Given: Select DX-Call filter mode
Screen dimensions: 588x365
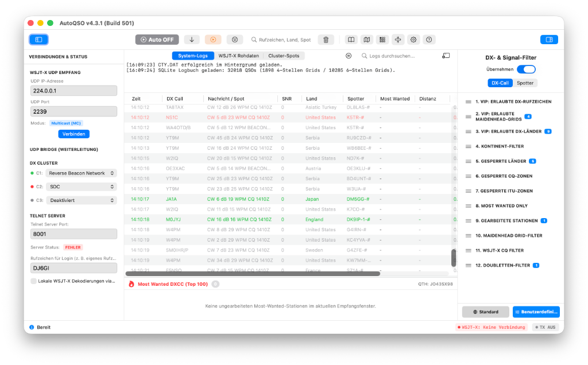Looking at the screenshot, I should tap(500, 83).
